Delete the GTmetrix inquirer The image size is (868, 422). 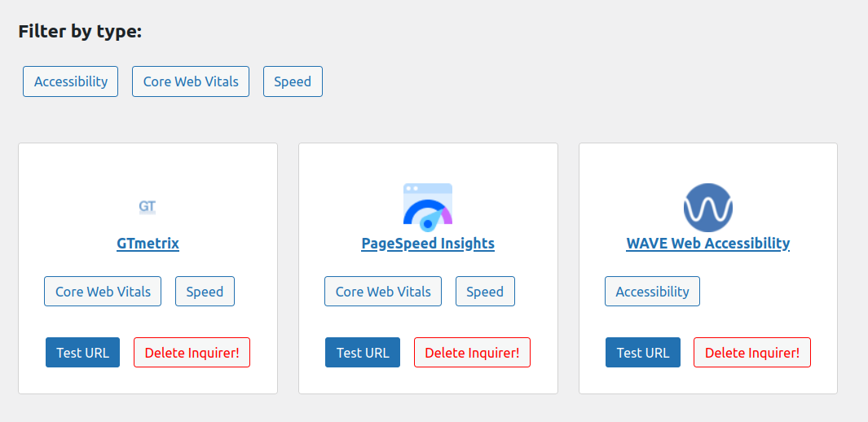coord(192,353)
